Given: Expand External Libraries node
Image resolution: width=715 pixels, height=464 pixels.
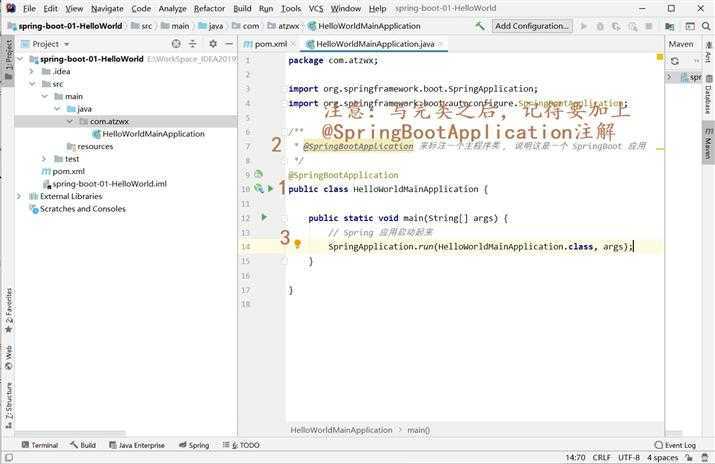Looking at the screenshot, I should 19,196.
